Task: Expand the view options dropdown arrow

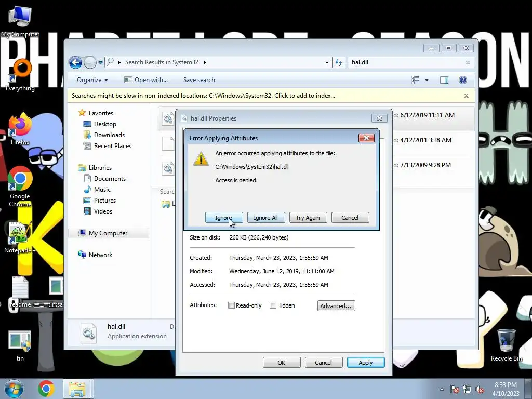Action: coord(427,80)
